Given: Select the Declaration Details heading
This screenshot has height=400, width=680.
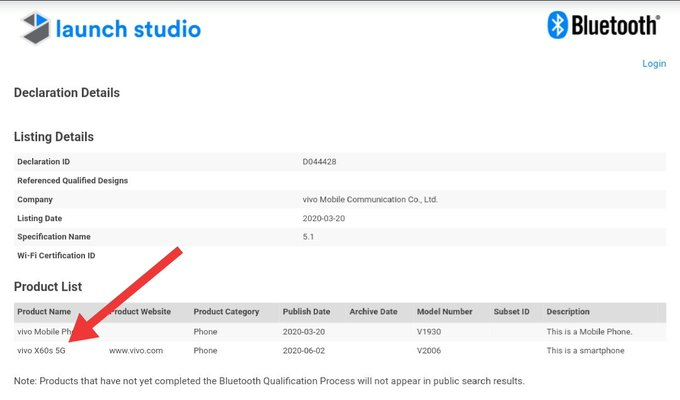Looking at the screenshot, I should 67,93.
